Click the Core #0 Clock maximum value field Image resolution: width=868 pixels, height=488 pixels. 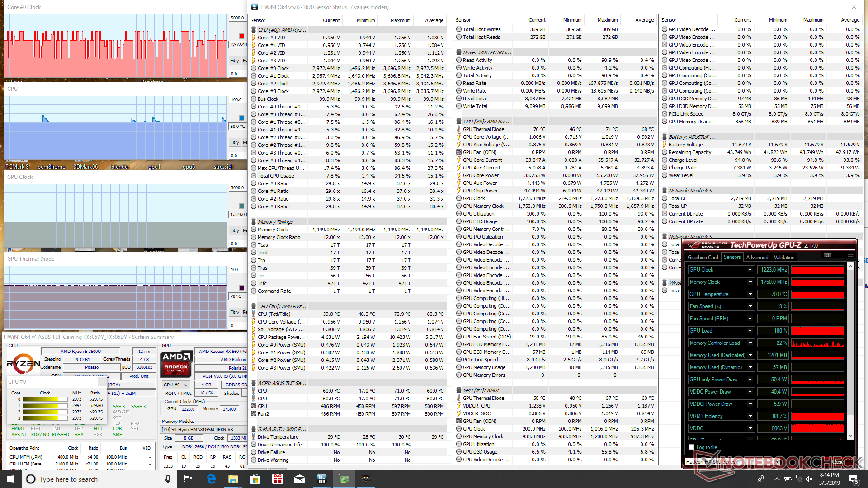(x=237, y=18)
